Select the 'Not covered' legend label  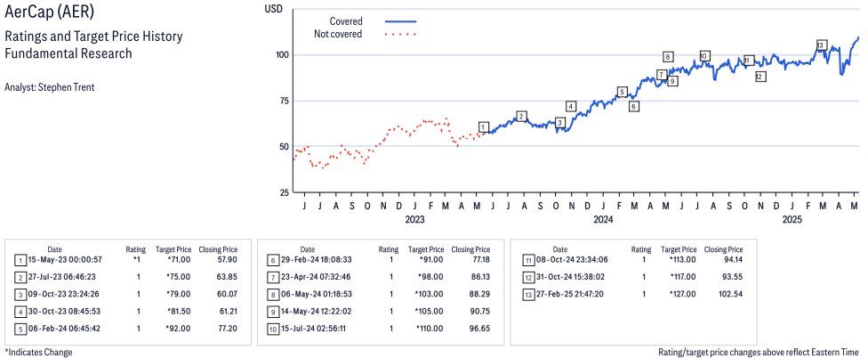[338, 35]
